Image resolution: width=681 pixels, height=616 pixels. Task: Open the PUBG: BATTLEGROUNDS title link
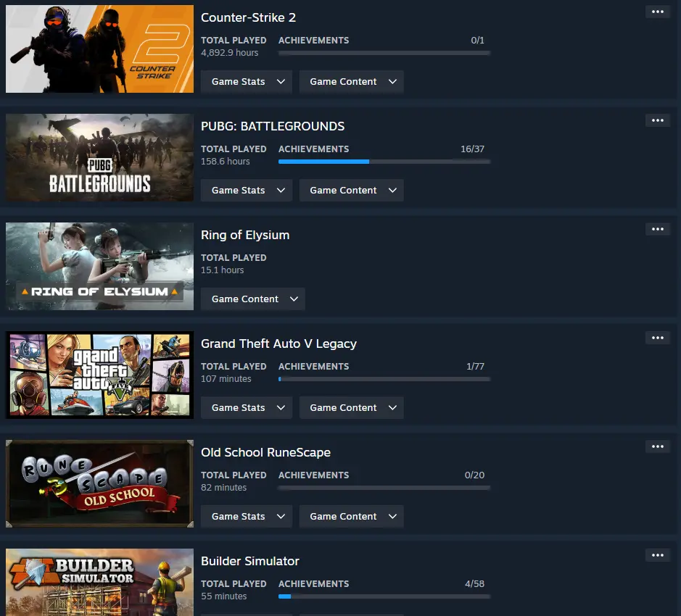[273, 126]
